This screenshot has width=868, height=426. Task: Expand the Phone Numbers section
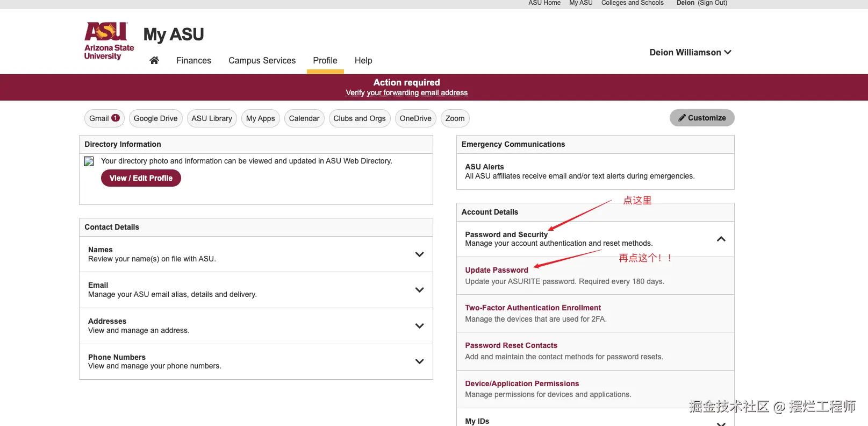(419, 361)
